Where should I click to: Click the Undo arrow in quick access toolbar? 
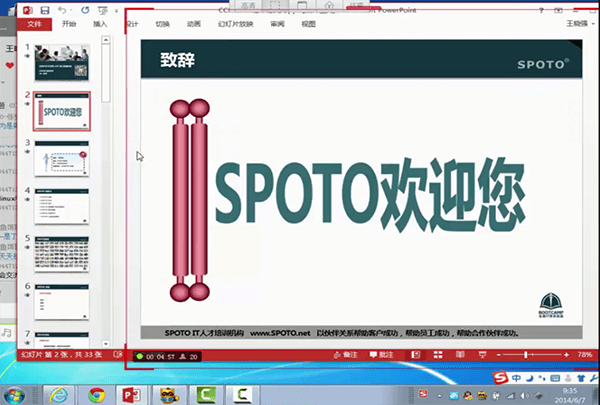62,9
